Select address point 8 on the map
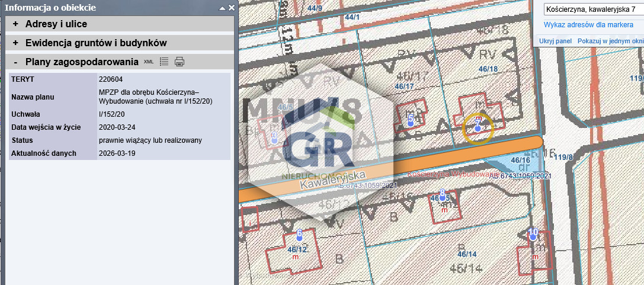The width and height of the screenshot is (644, 285). (443, 197)
